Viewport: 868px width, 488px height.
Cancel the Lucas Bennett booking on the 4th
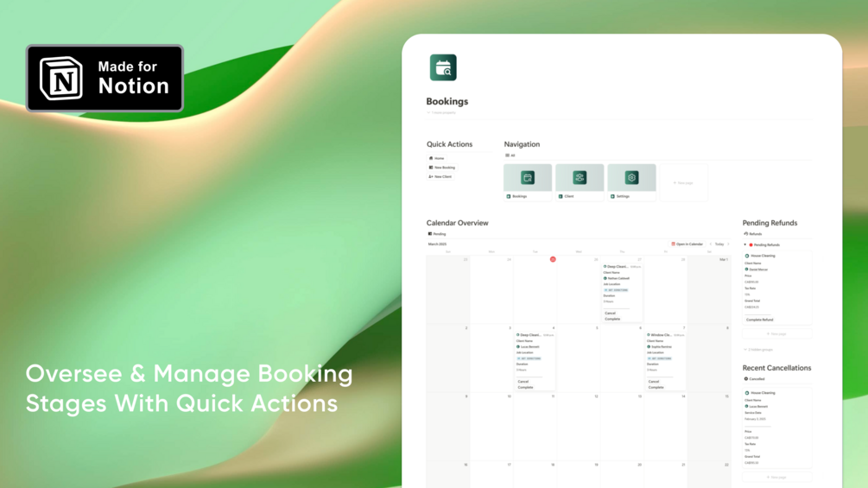point(523,382)
